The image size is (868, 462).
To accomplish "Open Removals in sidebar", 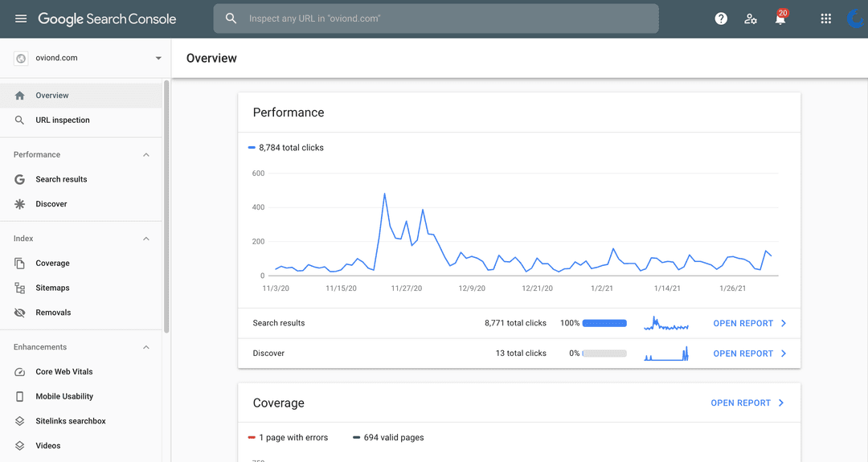I will point(81,313).
